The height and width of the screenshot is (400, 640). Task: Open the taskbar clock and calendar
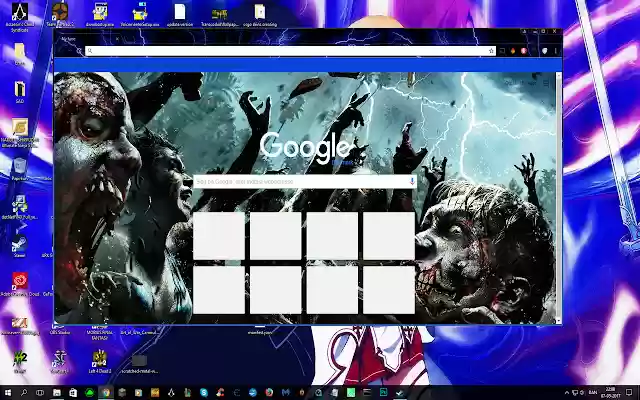pyautogui.click(x=611, y=393)
